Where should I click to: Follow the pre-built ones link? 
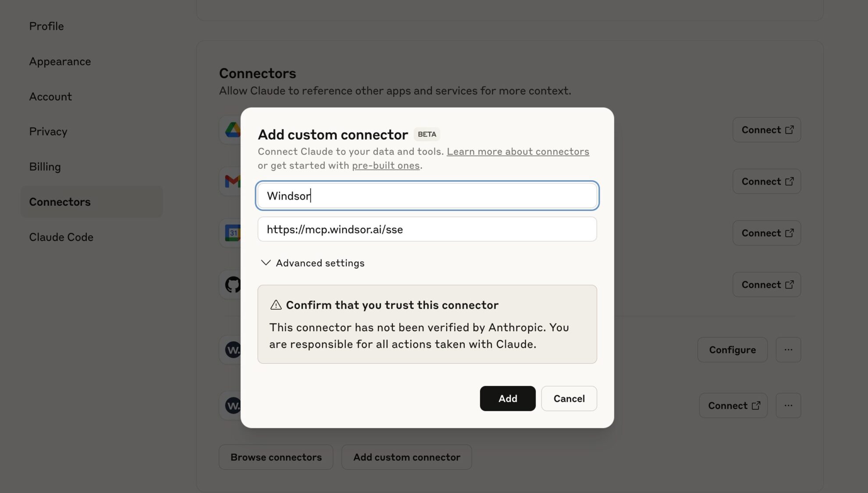[386, 165]
